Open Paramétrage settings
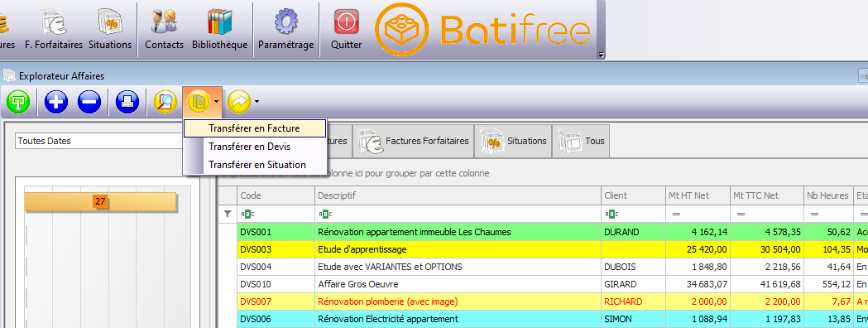 [285, 28]
